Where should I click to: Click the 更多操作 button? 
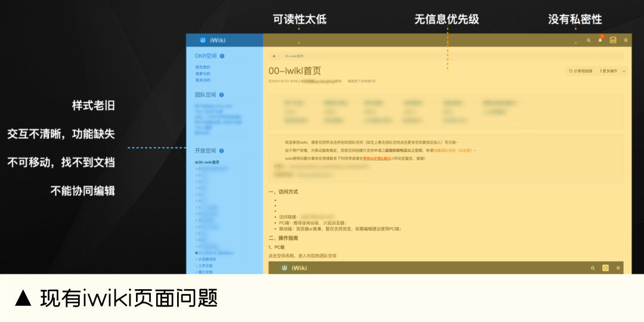[x=609, y=71]
